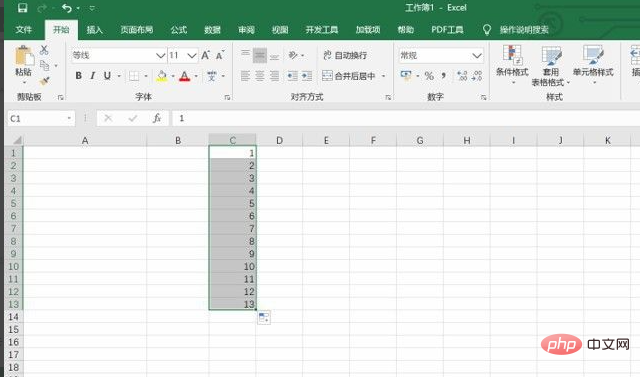The image size is (640, 377).
Task: Redo the last undone action
Action: click(x=42, y=8)
